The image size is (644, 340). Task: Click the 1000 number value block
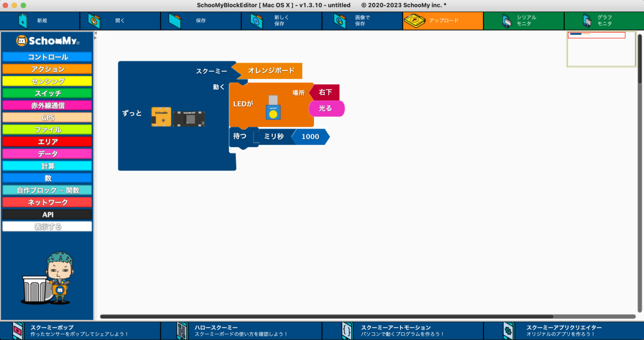[310, 137]
